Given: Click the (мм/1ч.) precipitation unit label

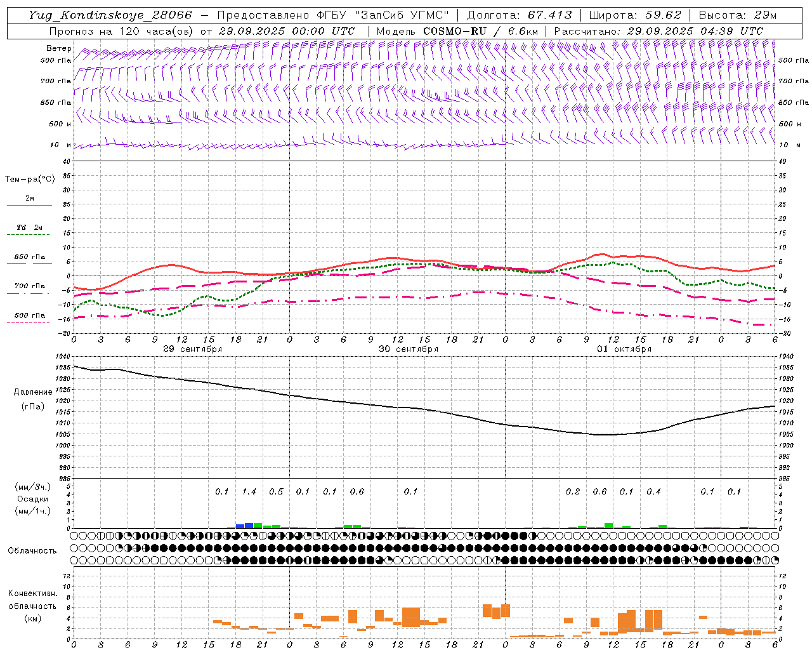Looking at the screenshot, I should pos(32,512).
